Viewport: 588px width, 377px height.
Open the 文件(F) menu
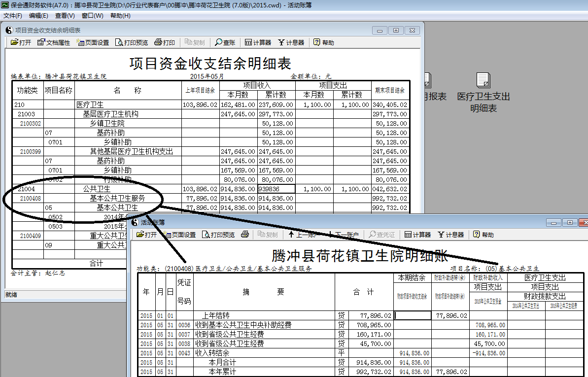[x=12, y=15]
